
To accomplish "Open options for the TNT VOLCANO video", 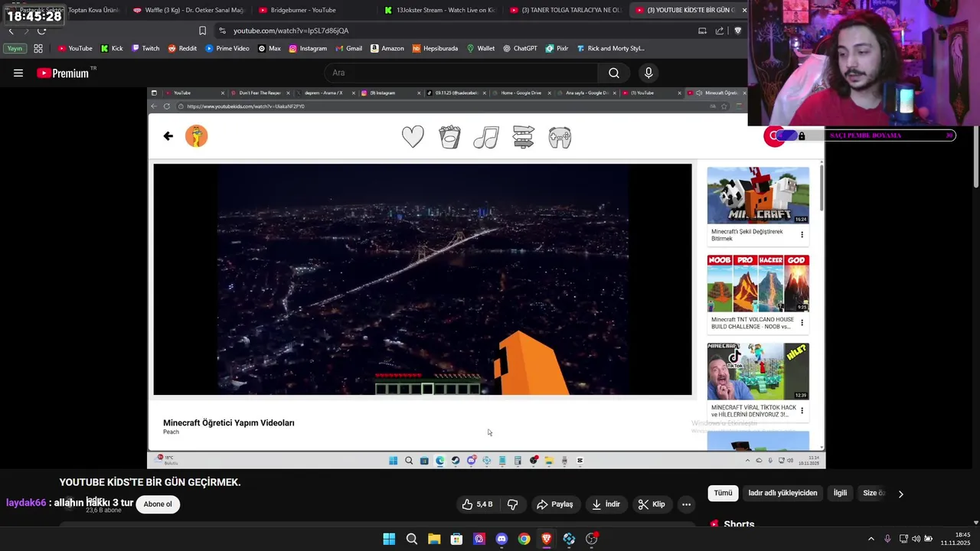I will coord(802,323).
